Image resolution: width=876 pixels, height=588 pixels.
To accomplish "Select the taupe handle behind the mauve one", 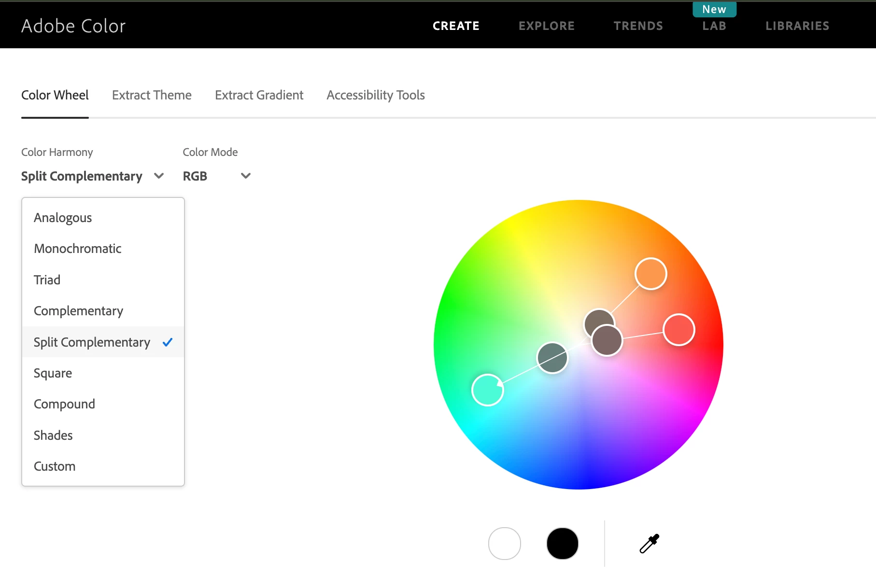I will point(597,318).
